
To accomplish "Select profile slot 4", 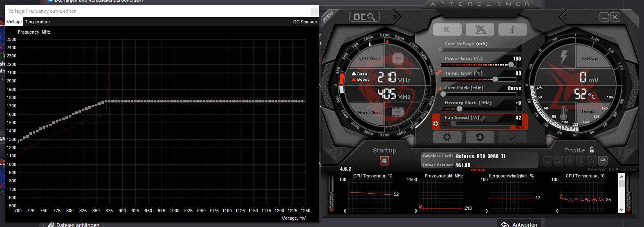I will pyautogui.click(x=581, y=161).
